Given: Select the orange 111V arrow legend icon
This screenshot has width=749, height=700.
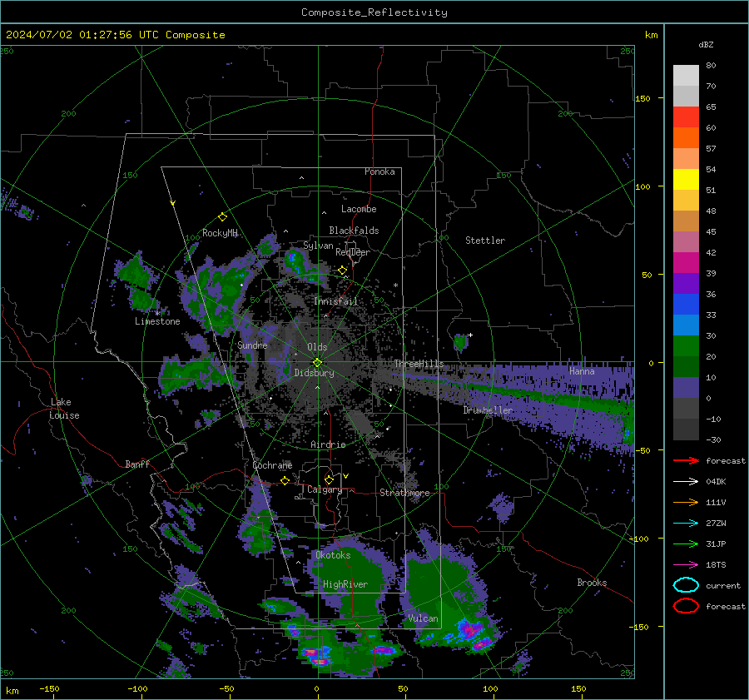Looking at the screenshot, I should [x=686, y=502].
